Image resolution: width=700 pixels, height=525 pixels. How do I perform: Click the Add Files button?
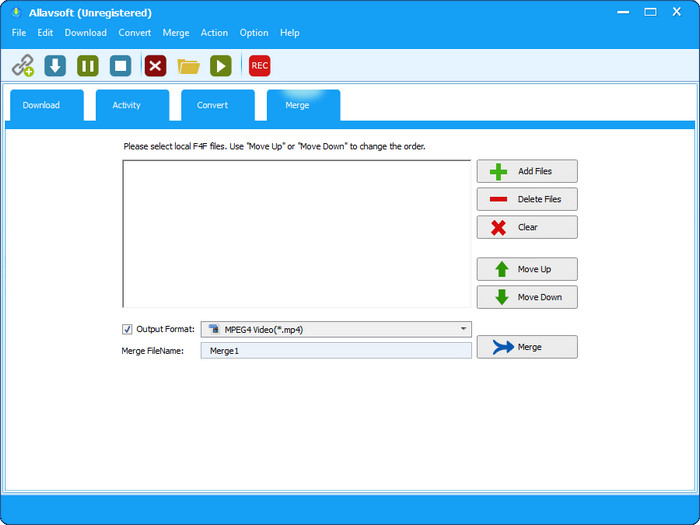[527, 171]
